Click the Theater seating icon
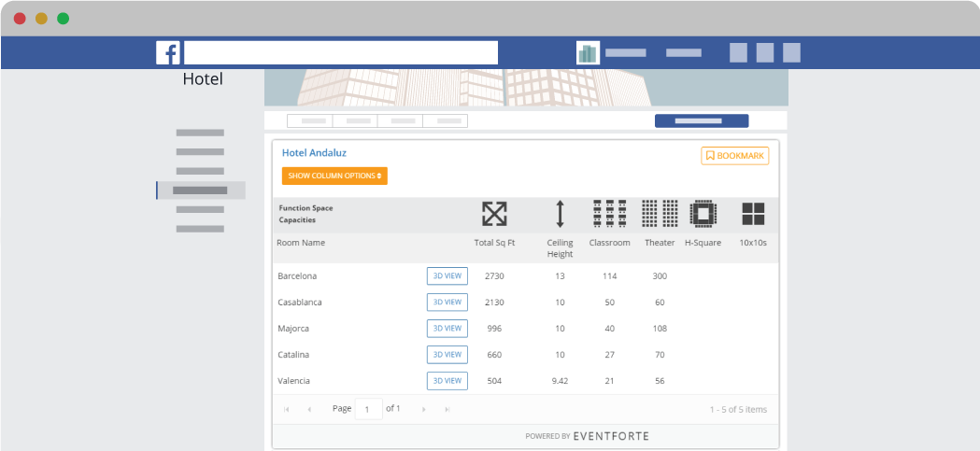980x451 pixels. [660, 214]
